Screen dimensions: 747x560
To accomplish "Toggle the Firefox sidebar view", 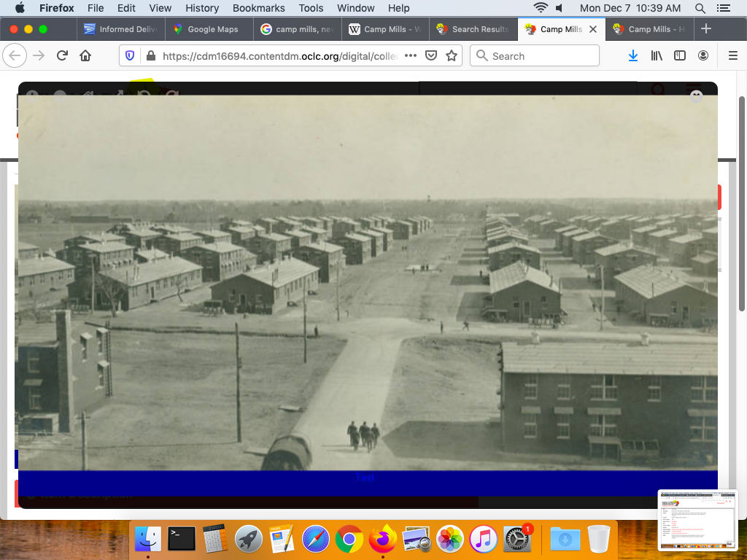I will tap(680, 56).
